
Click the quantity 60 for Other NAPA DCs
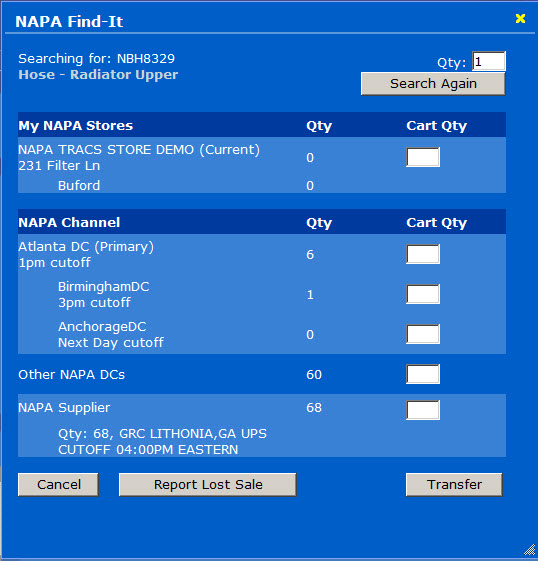314,375
